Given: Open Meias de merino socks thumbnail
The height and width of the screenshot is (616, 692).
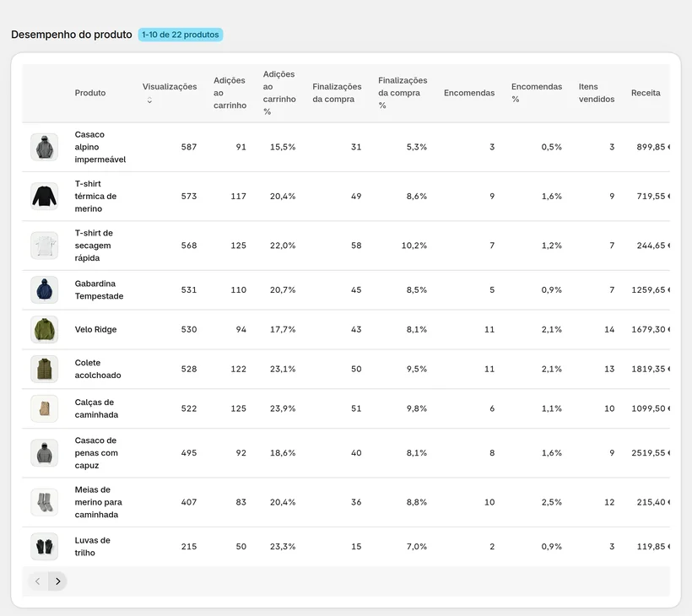Looking at the screenshot, I should tap(44, 502).
